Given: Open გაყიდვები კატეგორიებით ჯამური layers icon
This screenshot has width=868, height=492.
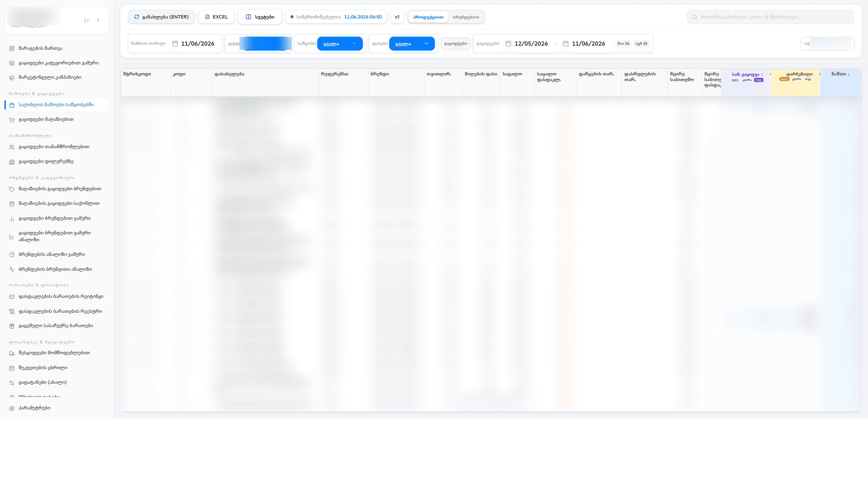Looking at the screenshot, I should [x=12, y=63].
